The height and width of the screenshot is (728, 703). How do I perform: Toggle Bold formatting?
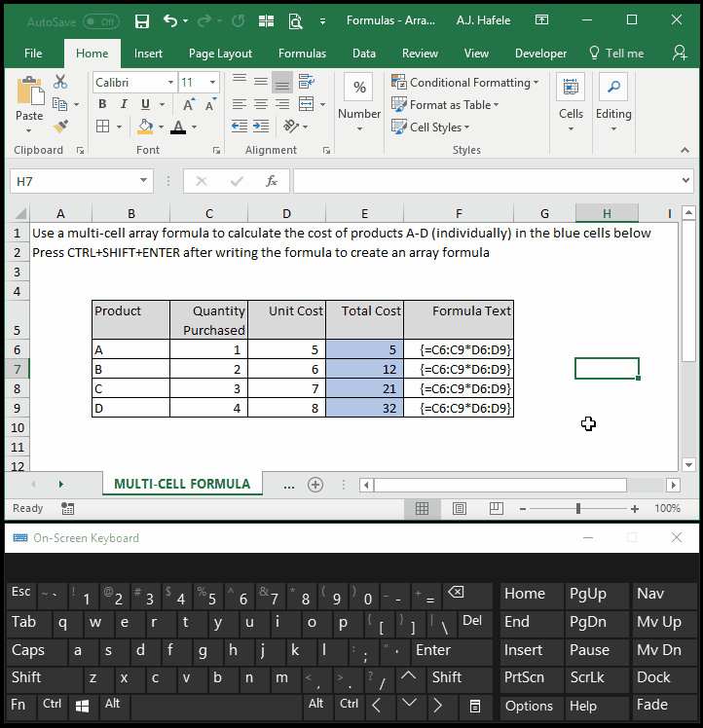102,104
